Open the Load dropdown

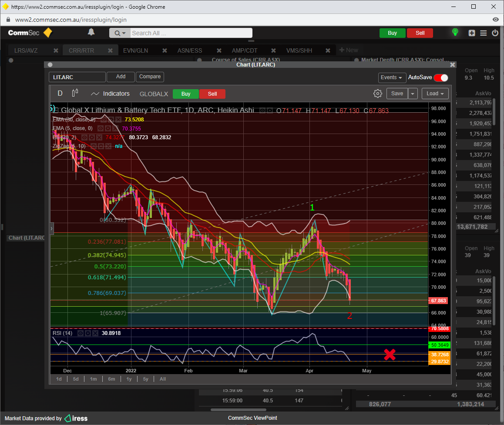(x=435, y=94)
